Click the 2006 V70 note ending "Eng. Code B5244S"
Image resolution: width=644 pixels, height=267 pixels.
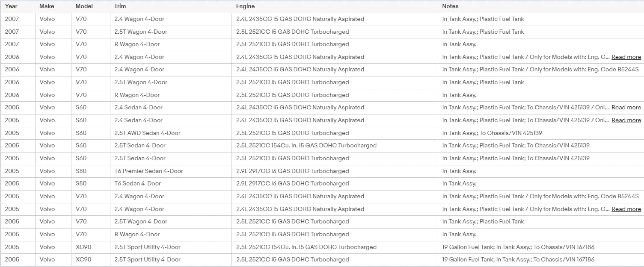540,70
